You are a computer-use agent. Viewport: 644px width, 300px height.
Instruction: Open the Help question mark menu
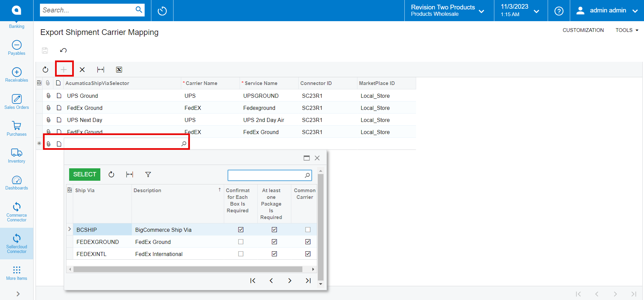pyautogui.click(x=559, y=11)
